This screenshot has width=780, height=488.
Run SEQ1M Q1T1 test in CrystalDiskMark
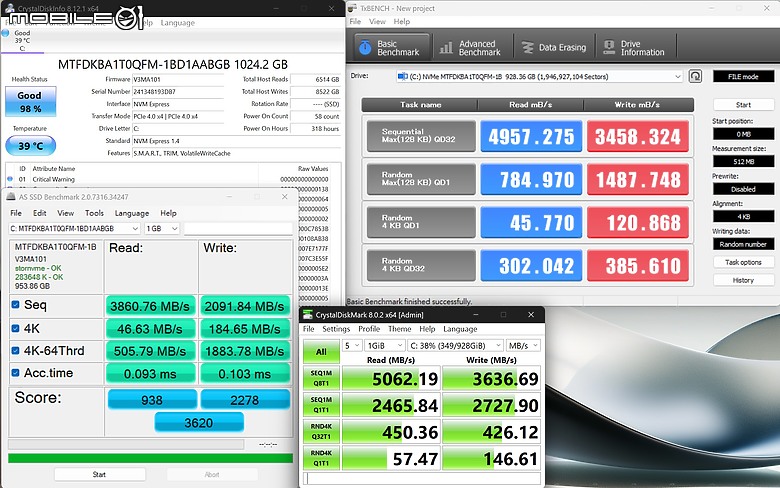[321, 404]
